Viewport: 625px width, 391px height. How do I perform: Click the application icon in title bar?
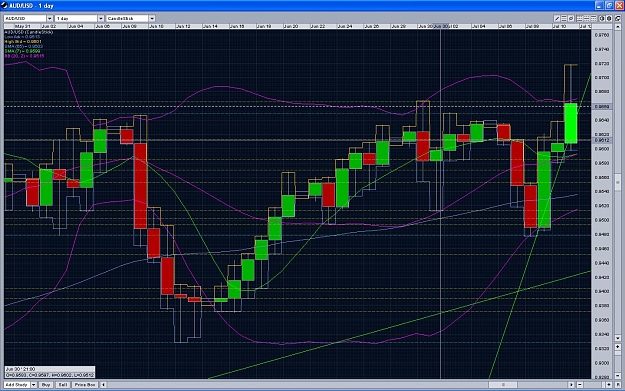click(x=4, y=5)
